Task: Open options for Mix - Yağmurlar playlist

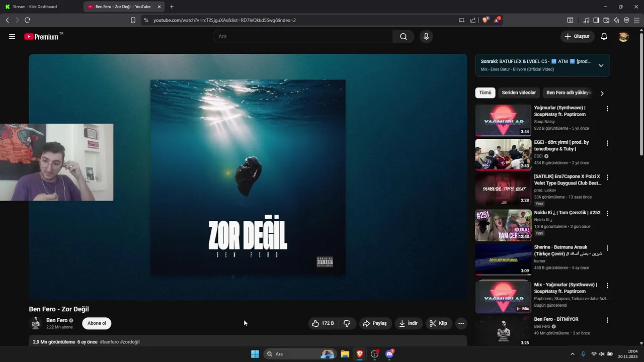Action: 607,286
